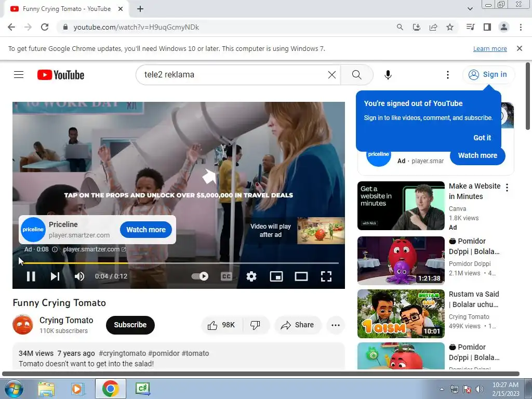Screen dimensions: 532x399
Task: Click install/download page icon in address bar
Action: tap(416, 27)
